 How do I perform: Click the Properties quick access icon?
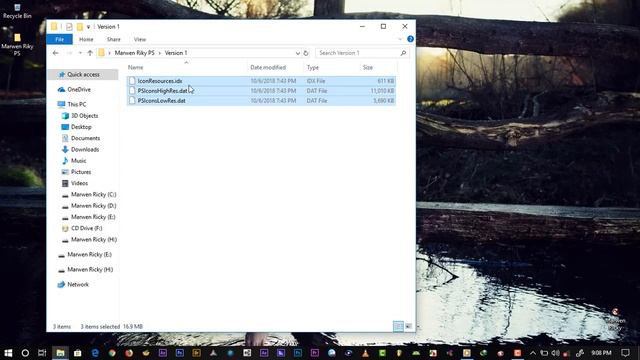tap(69, 27)
